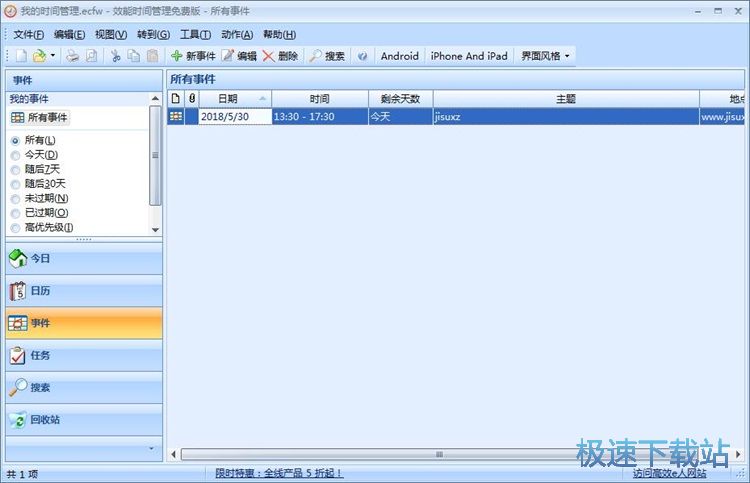Select the 高优先级(I) radio button
Image resolution: width=750 pixels, height=483 pixels.
pyautogui.click(x=15, y=228)
